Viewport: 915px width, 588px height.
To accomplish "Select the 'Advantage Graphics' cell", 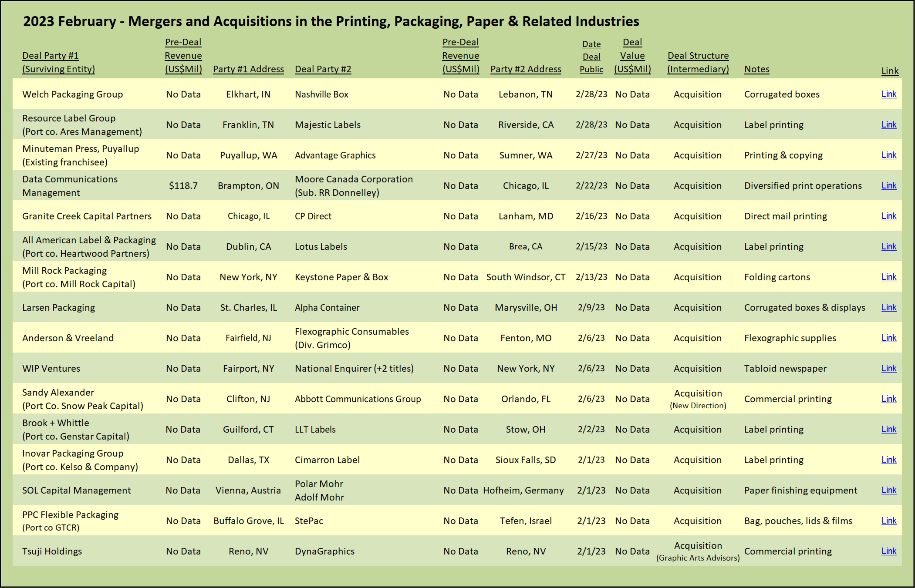I will point(335,155).
